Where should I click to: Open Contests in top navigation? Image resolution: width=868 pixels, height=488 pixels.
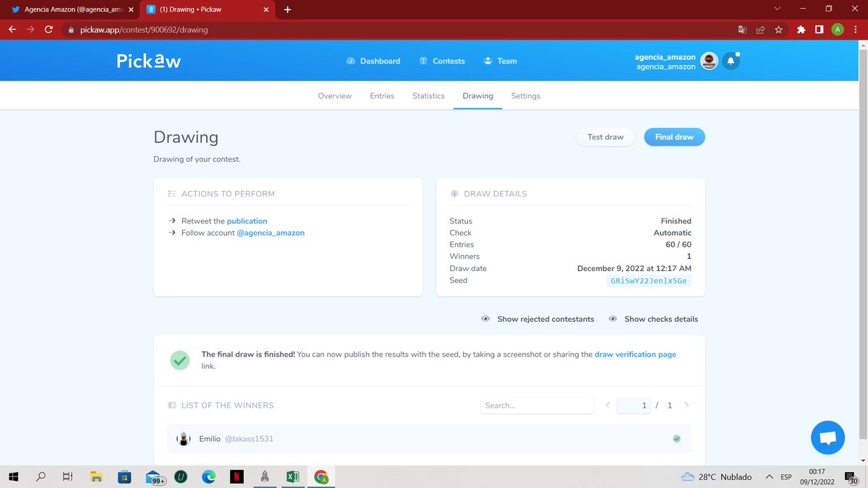tap(442, 61)
